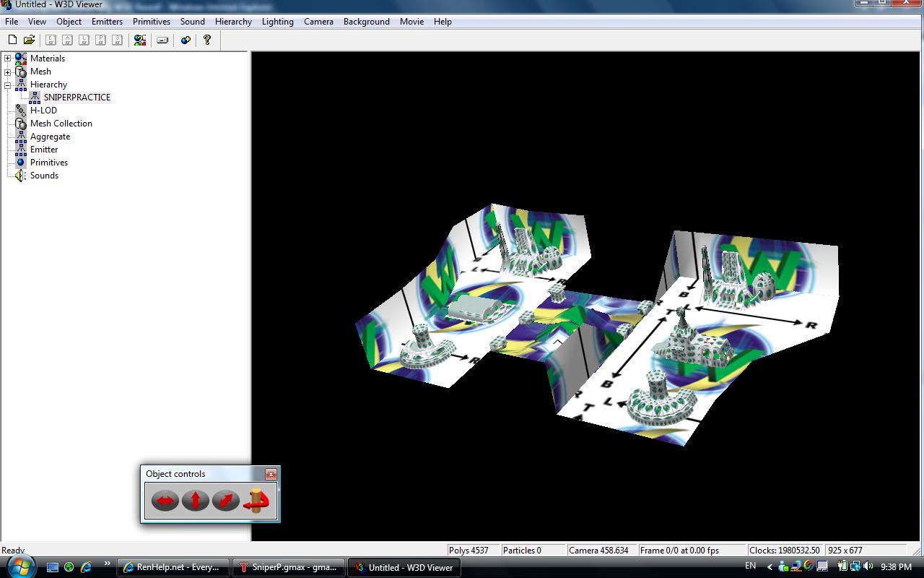Click the diagonal arrow object control
Screen dimensions: 924x578
click(225, 500)
